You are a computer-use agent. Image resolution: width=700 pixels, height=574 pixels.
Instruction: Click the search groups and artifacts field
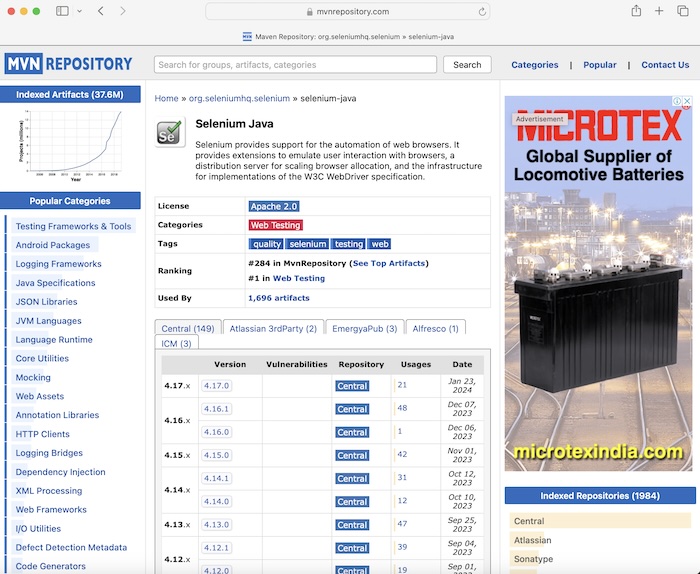click(295, 65)
